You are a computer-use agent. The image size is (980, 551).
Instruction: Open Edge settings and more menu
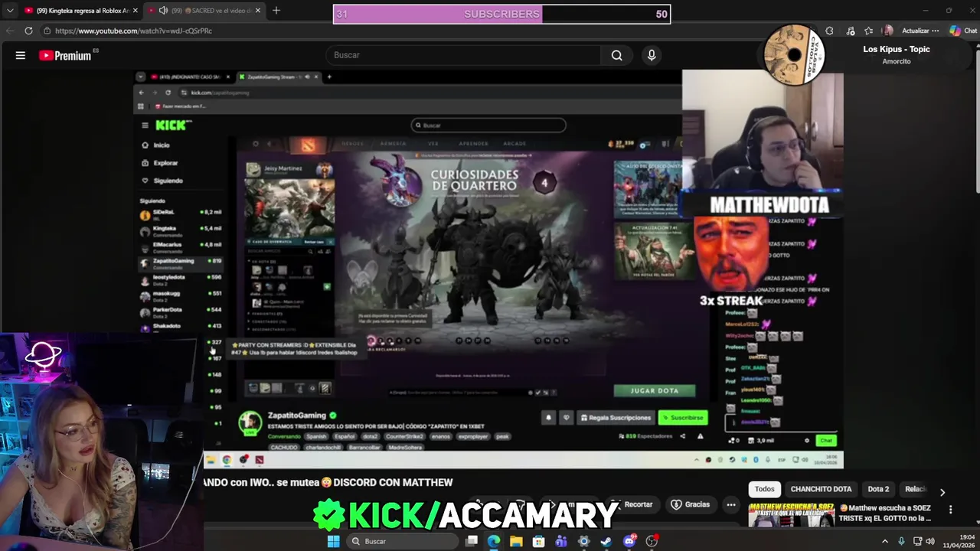(935, 31)
